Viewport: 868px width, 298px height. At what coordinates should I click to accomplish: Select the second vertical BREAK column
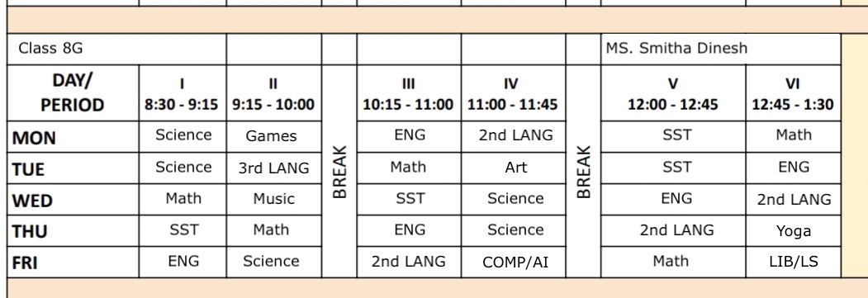583,172
